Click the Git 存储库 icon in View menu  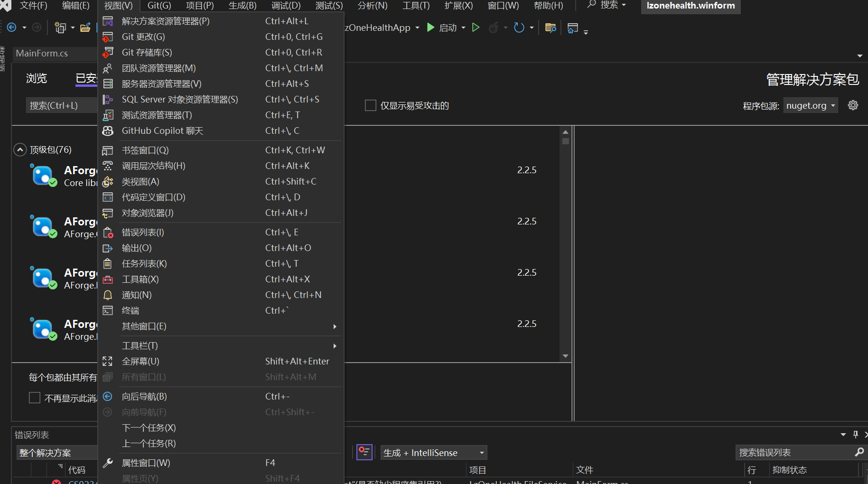click(x=108, y=52)
